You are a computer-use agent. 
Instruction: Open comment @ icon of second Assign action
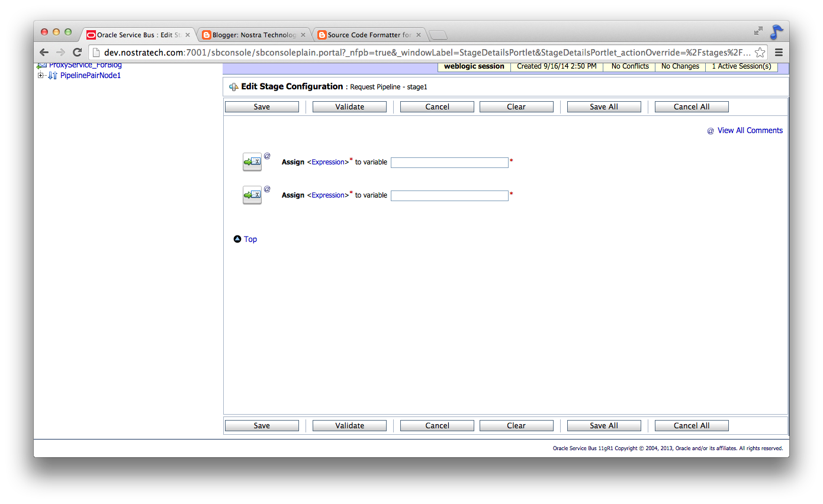267,189
